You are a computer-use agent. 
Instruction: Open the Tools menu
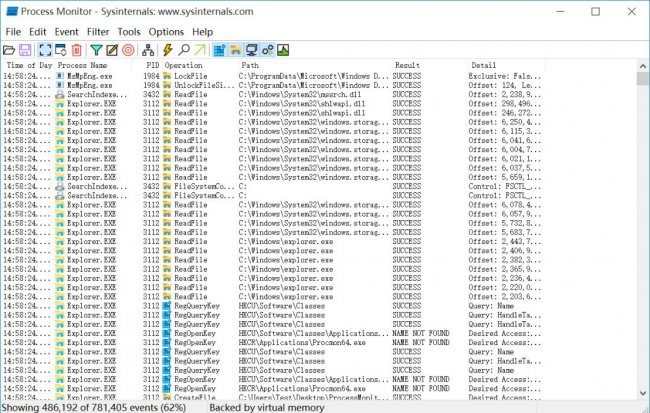129,32
